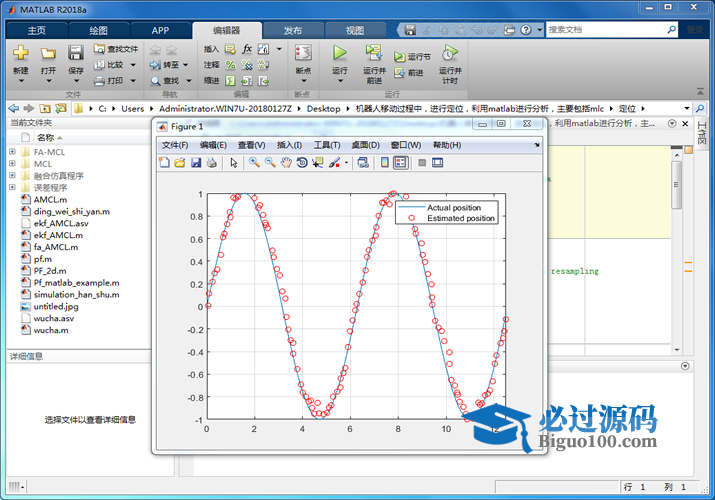Switch to the 绘图 ribbon tab
Viewport: 715px width, 500px height.
(x=99, y=30)
